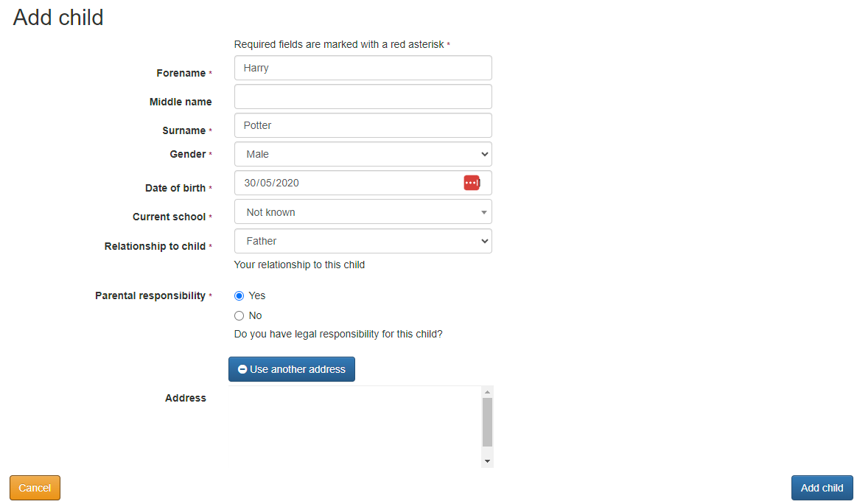The height and width of the screenshot is (504, 857).
Task: Click the Gender dropdown chevron arrow
Action: (x=484, y=154)
